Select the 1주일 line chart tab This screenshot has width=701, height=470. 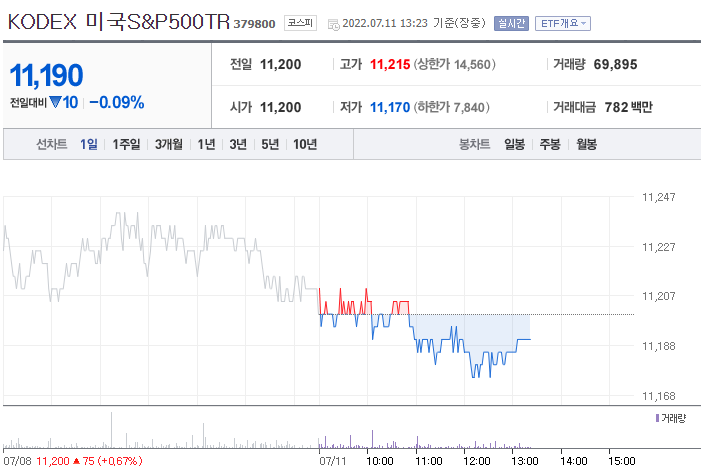coord(127,144)
